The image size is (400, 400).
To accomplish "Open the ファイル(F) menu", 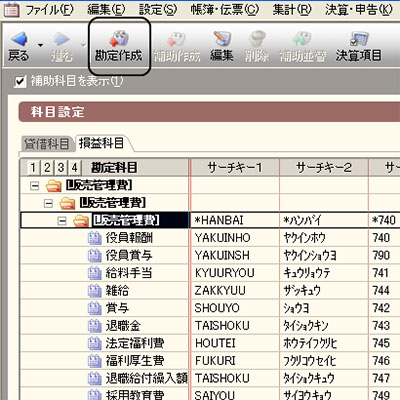I will 49,10.
